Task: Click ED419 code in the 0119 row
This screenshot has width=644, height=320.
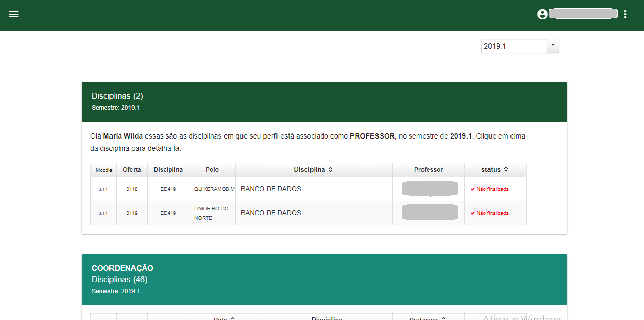Action: (168, 213)
